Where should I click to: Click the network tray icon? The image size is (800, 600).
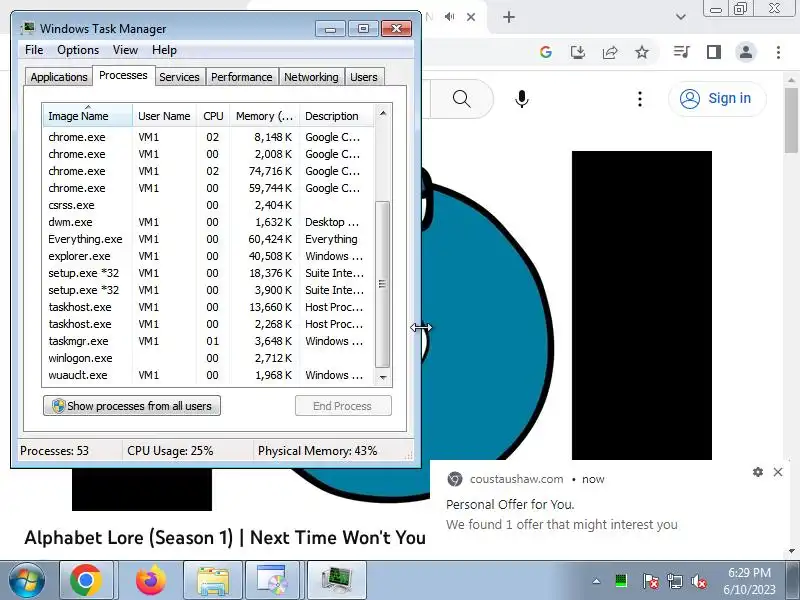click(674, 581)
